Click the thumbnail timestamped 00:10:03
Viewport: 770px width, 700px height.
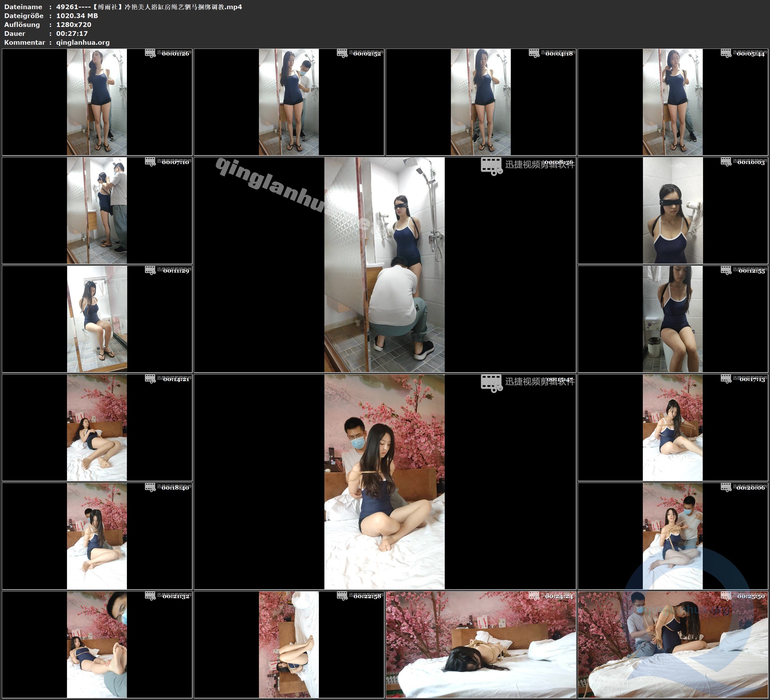673,210
